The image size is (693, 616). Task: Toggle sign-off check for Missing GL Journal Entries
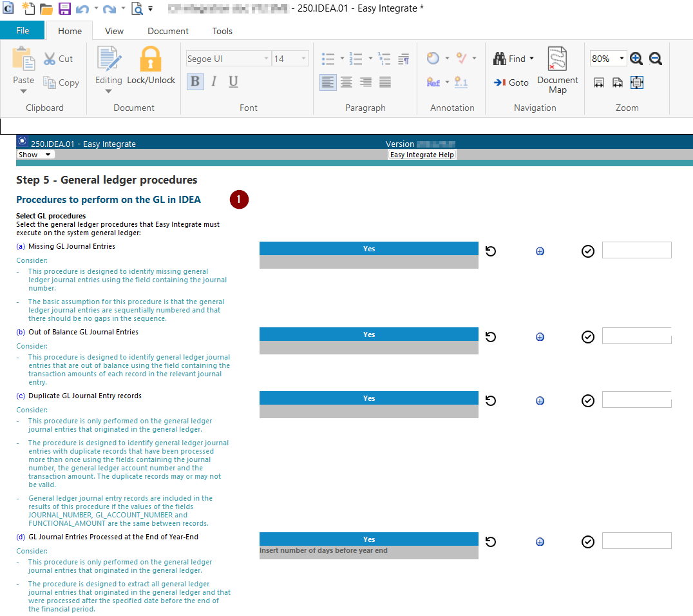tap(587, 251)
